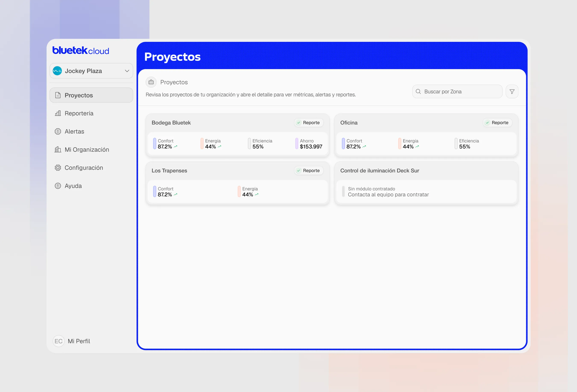Click the search magnifier icon
The width and height of the screenshot is (577, 392).
418,91
